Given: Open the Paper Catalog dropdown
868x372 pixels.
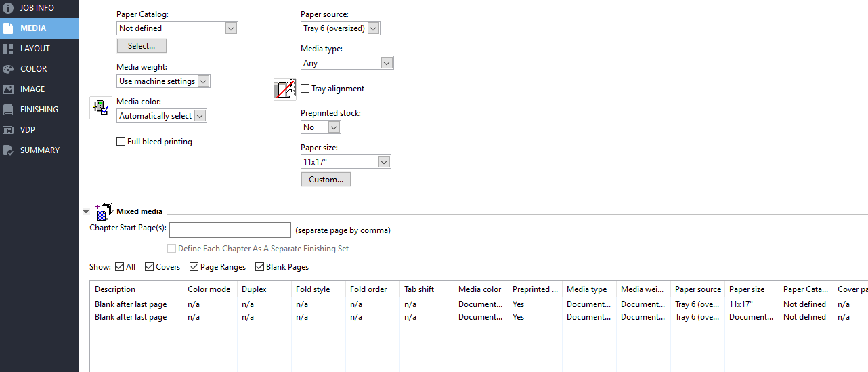Looking at the screenshot, I should pyautogui.click(x=177, y=28).
